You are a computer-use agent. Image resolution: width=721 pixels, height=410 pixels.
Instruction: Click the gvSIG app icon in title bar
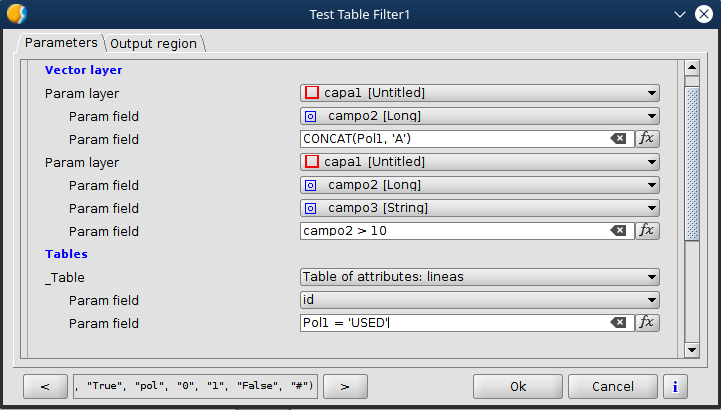point(16,14)
